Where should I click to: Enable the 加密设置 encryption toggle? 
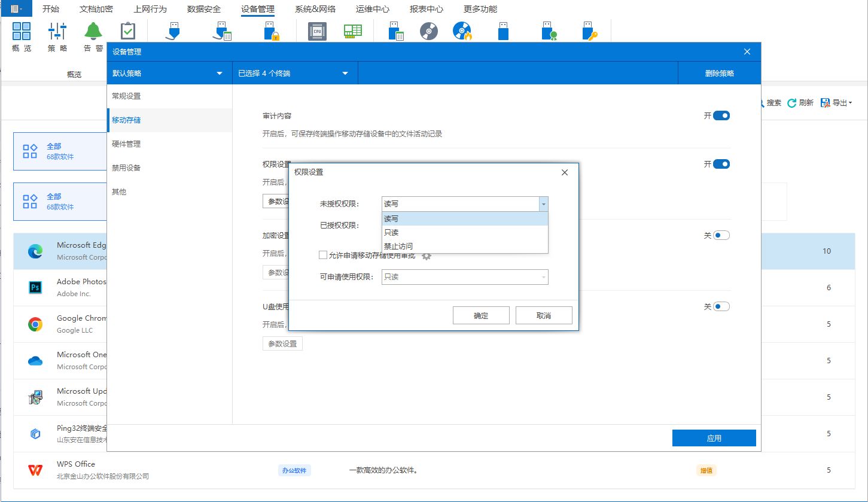click(721, 235)
